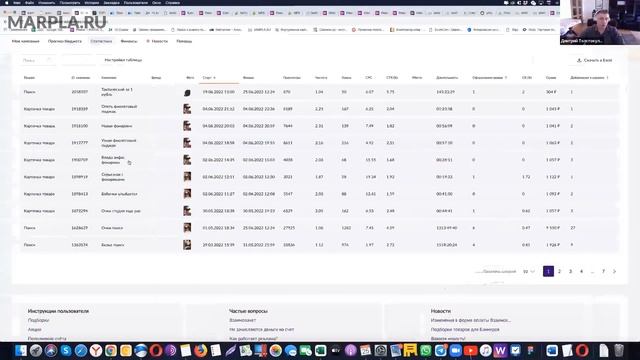Open System Preferences from the dock
640x360 pixels.
click(380, 351)
